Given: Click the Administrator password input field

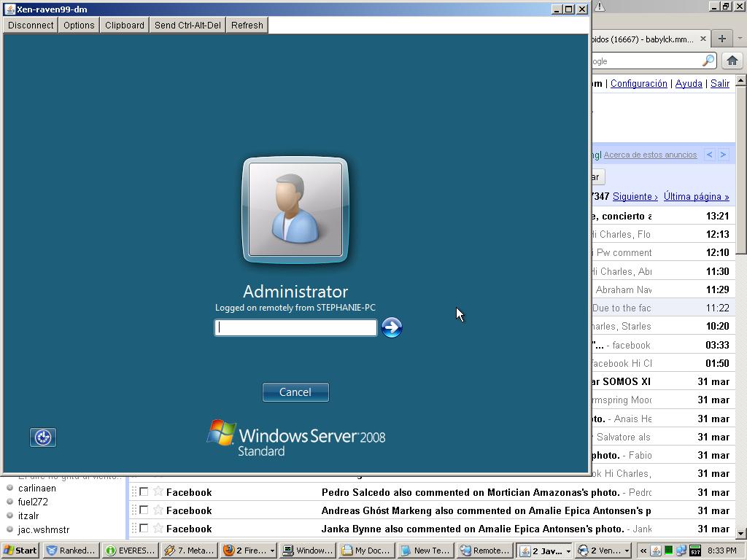Looking at the screenshot, I should (295, 327).
